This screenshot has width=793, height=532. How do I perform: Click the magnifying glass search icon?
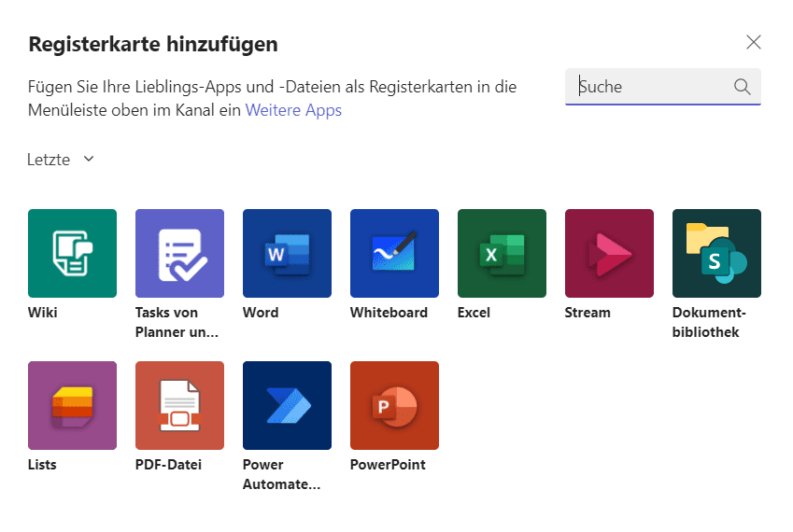pyautogui.click(x=743, y=87)
